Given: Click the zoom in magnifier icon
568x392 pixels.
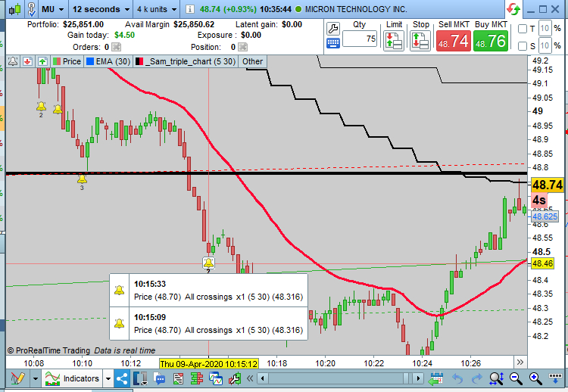Looking at the screenshot, I should coord(535,379).
